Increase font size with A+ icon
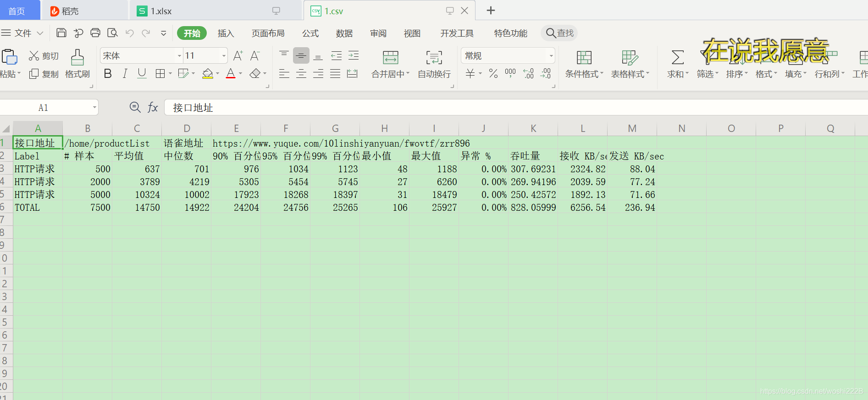The height and width of the screenshot is (400, 868). (238, 56)
